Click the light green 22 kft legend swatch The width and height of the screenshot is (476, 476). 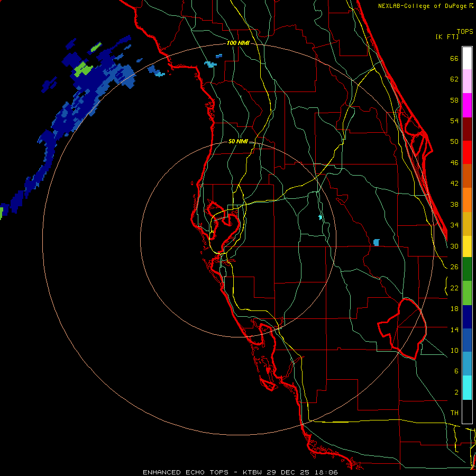467,293
